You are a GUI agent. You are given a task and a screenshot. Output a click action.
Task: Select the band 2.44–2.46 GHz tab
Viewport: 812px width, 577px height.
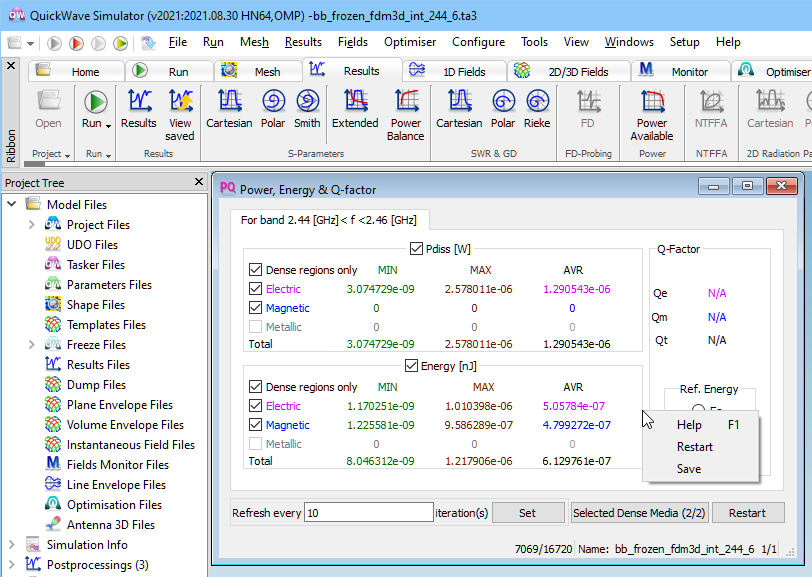tap(329, 220)
